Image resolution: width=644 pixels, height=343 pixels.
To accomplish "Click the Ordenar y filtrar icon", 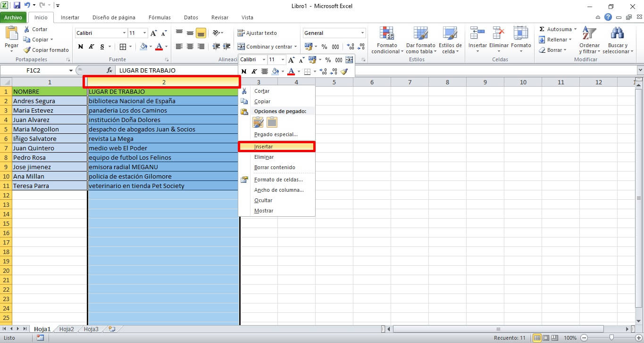I will pyautogui.click(x=589, y=33).
